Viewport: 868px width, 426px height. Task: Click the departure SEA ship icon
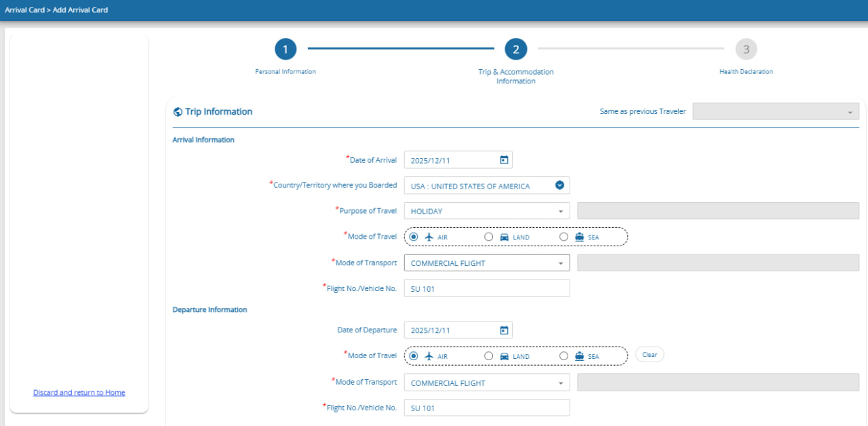(579, 355)
